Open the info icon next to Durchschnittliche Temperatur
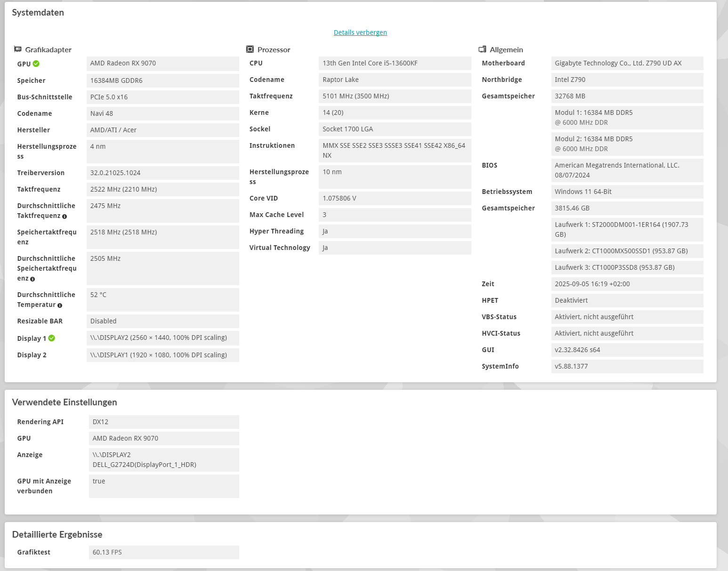This screenshot has height=571, width=728. tap(59, 305)
